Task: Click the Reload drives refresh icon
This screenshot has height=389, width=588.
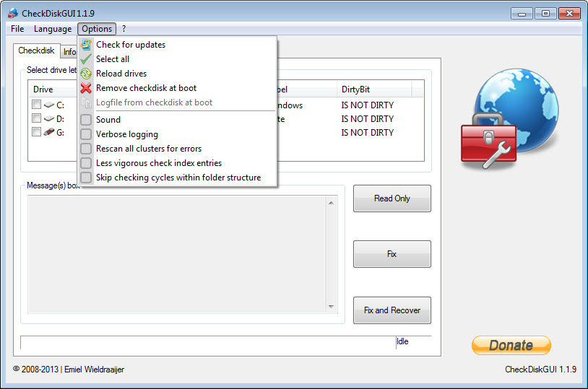Action: click(x=86, y=74)
